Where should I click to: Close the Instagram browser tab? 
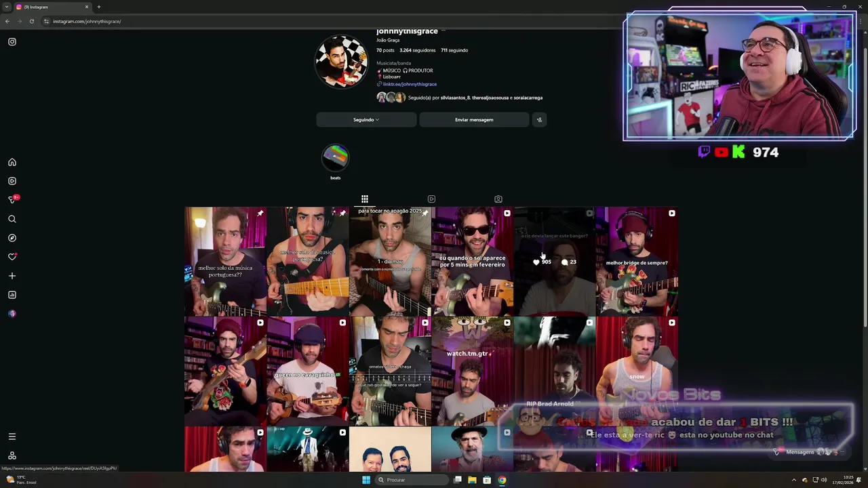coord(87,7)
